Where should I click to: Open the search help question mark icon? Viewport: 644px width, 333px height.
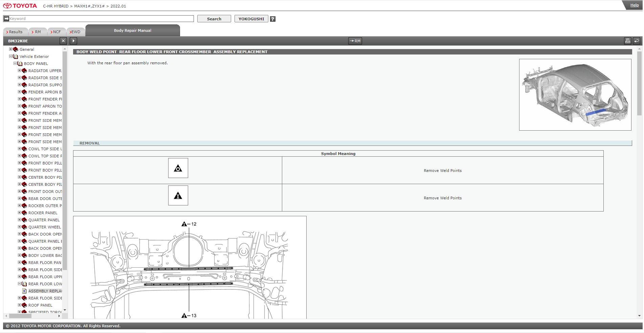point(273,19)
